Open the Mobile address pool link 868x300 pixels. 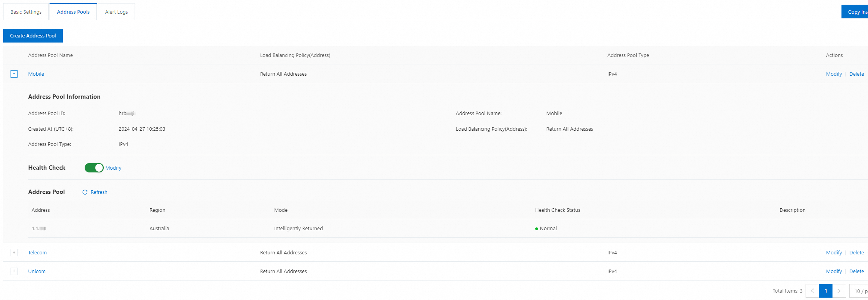(x=36, y=74)
